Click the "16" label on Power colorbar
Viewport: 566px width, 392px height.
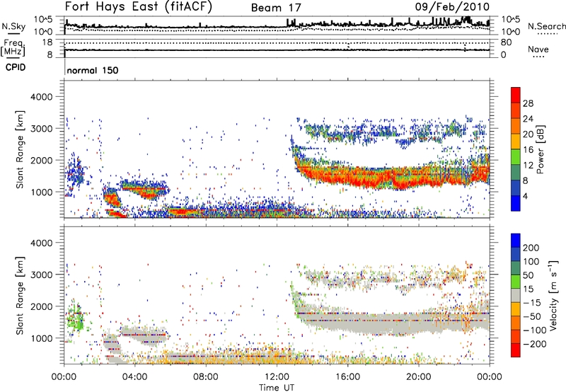point(528,150)
